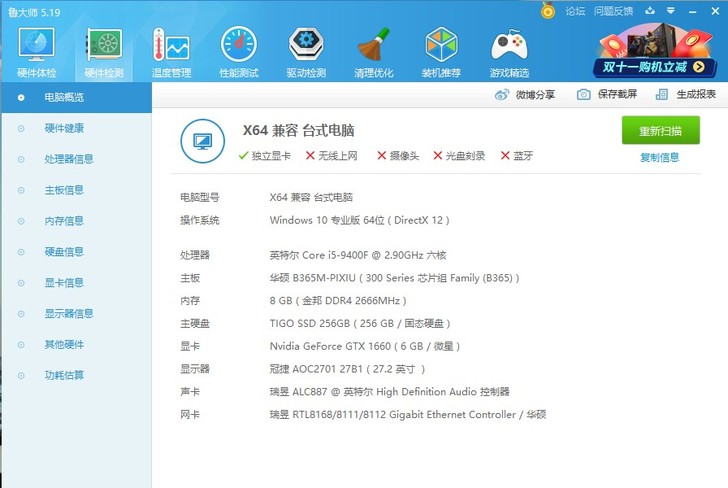Click the X64 兼容 台式电脑 heading

[x=299, y=130]
